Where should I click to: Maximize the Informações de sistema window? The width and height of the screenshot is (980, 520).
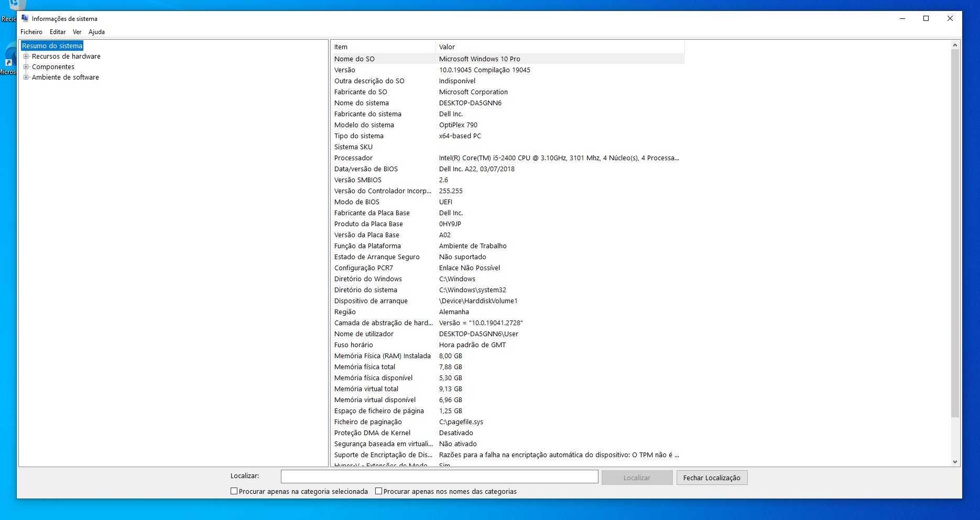click(926, 18)
